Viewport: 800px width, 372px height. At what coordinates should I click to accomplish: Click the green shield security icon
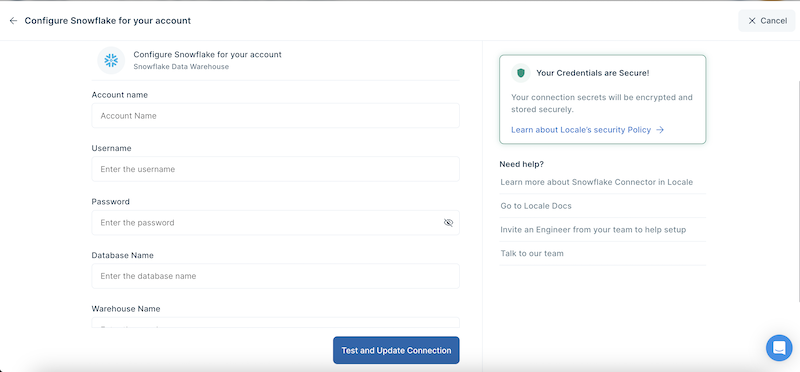coord(520,73)
